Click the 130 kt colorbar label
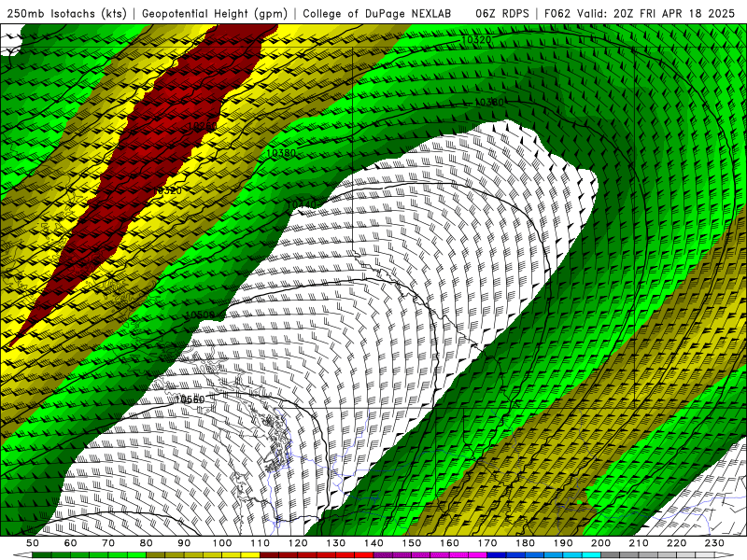Image resolution: width=747 pixels, height=560 pixels. click(x=336, y=543)
